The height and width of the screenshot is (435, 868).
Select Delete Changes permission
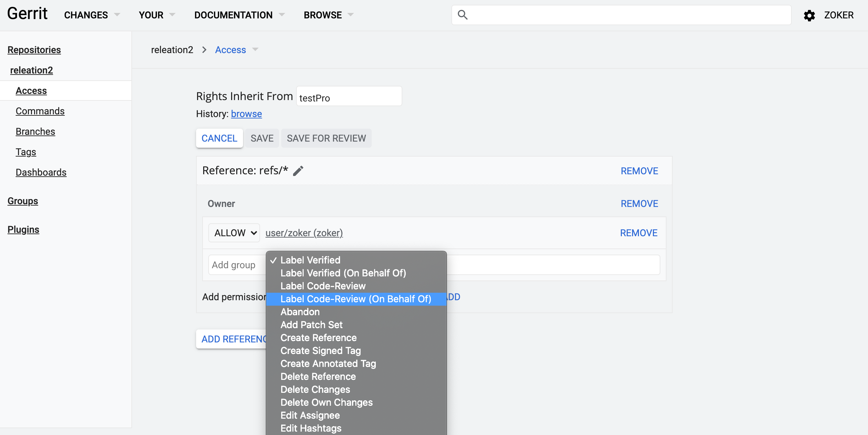point(356,389)
